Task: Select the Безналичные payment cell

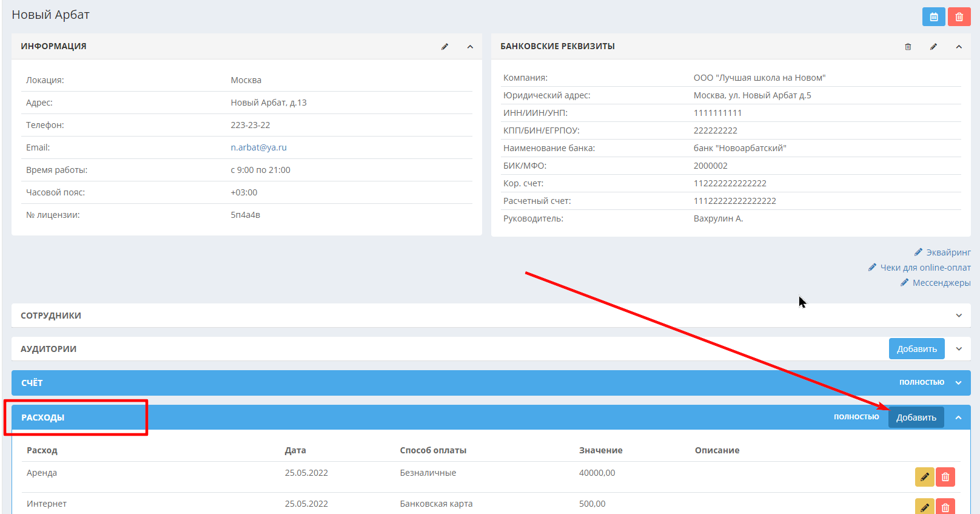Action: coord(428,473)
